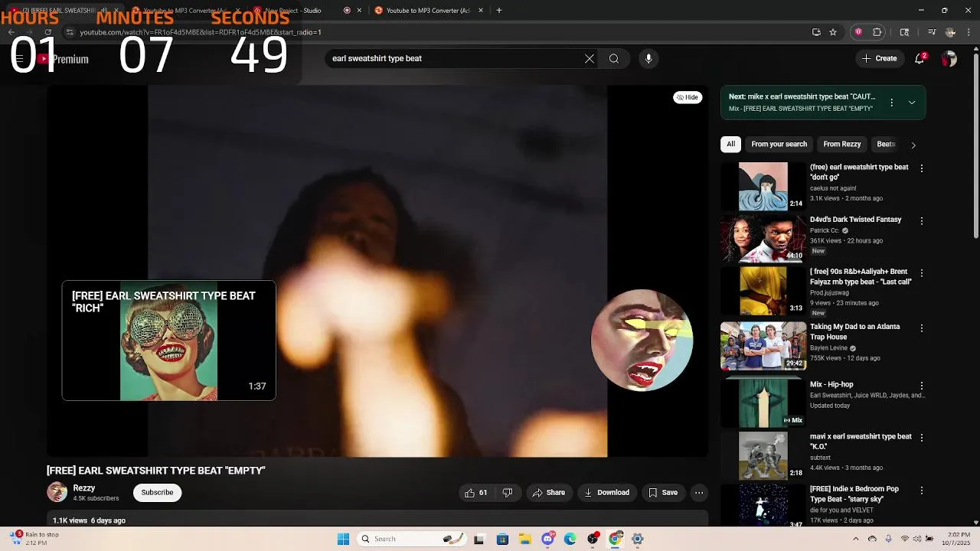The width and height of the screenshot is (980, 551).
Task: Save the video to a playlist
Action: tap(662, 493)
